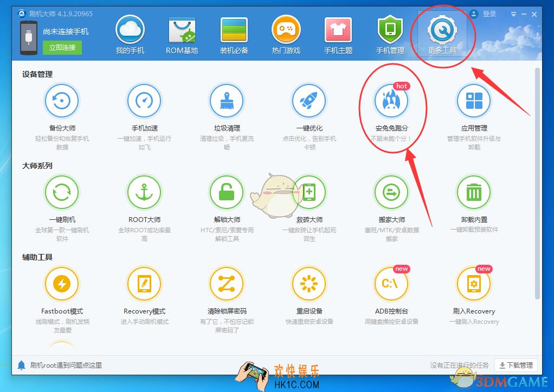
Task: Open 下载管理 download manager
Action: 516,365
